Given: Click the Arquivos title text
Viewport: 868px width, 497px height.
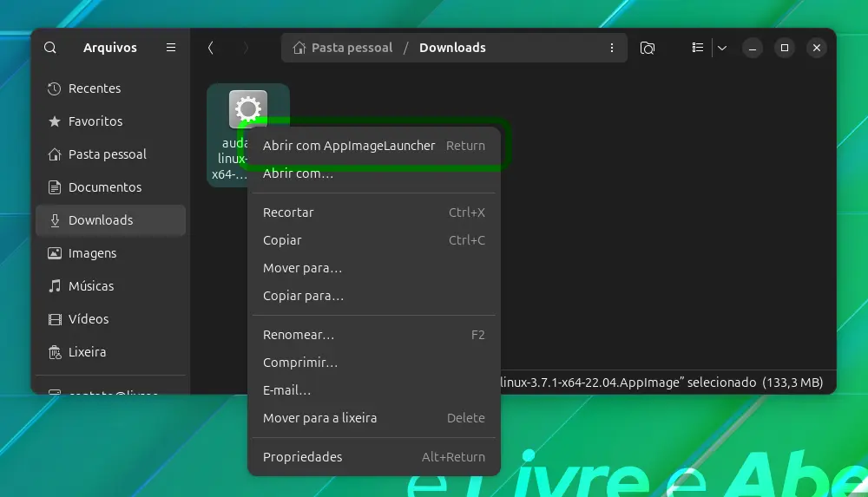Looking at the screenshot, I should [x=110, y=48].
